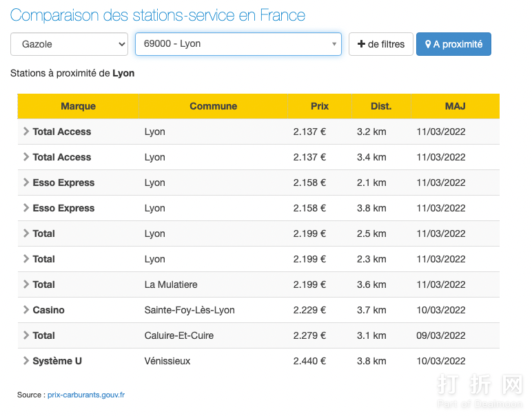Viewport: 532px width, 416px height.
Task: Click the '+ de filtres' button
Action: (380, 44)
